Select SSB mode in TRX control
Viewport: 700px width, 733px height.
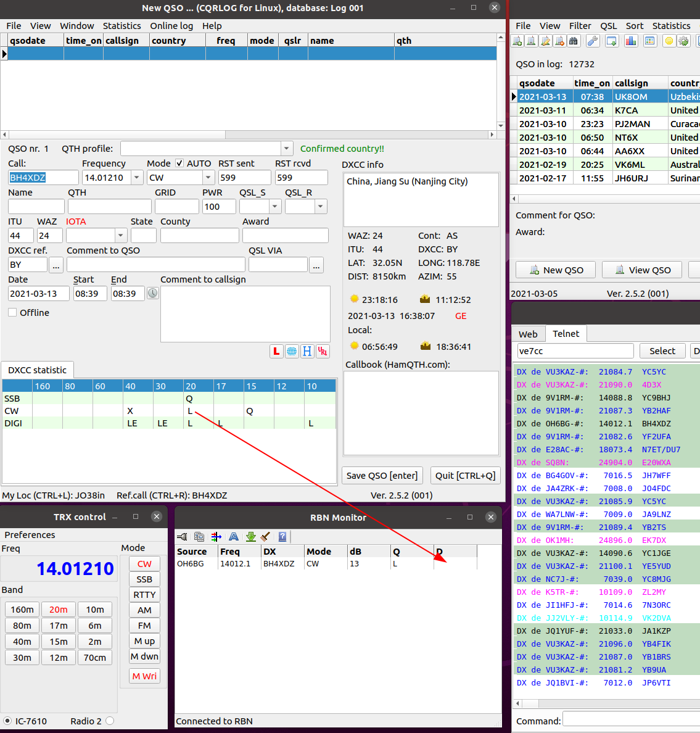coord(144,579)
